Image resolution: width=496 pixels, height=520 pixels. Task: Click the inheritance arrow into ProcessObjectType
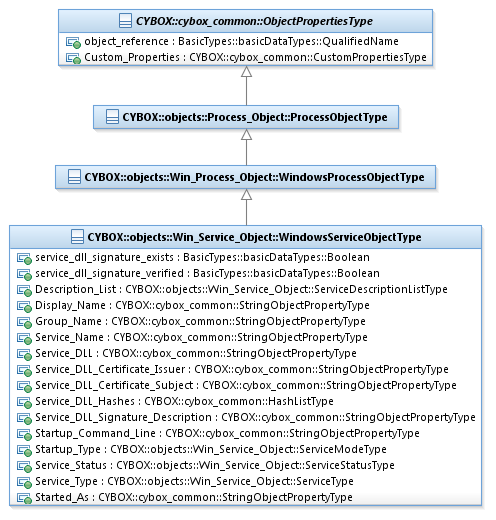point(246,147)
